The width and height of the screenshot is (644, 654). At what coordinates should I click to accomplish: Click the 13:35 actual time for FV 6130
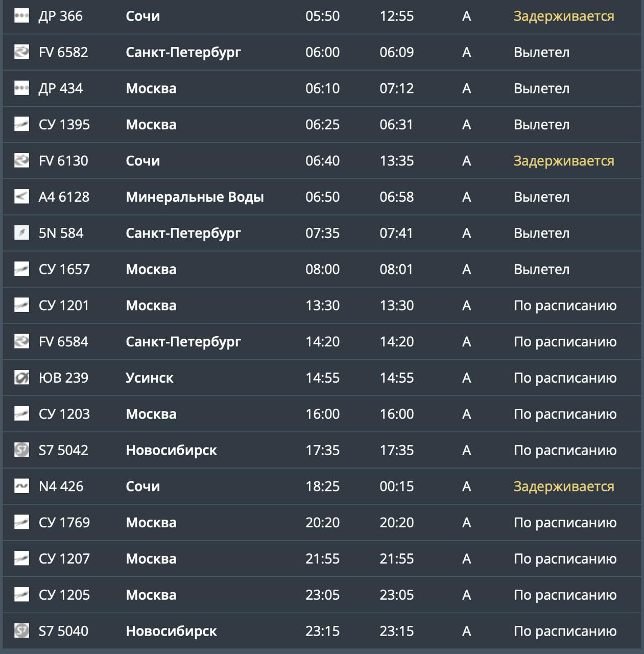pos(397,161)
